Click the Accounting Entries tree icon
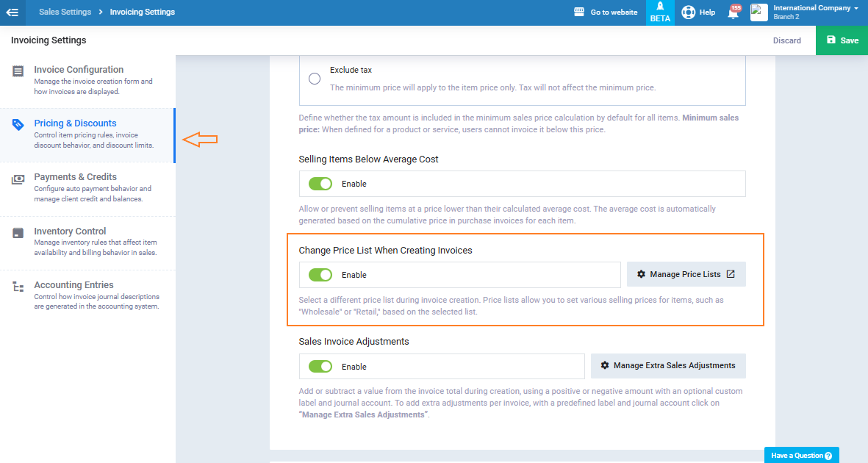 [x=18, y=287]
